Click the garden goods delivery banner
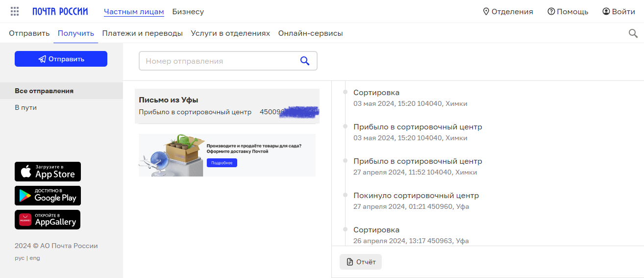The image size is (644, 278). coord(227,155)
